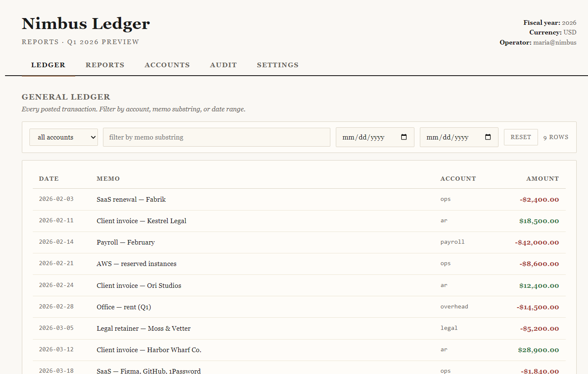The height and width of the screenshot is (374, 588).
Task: Open the Audit tab
Action: tap(224, 65)
